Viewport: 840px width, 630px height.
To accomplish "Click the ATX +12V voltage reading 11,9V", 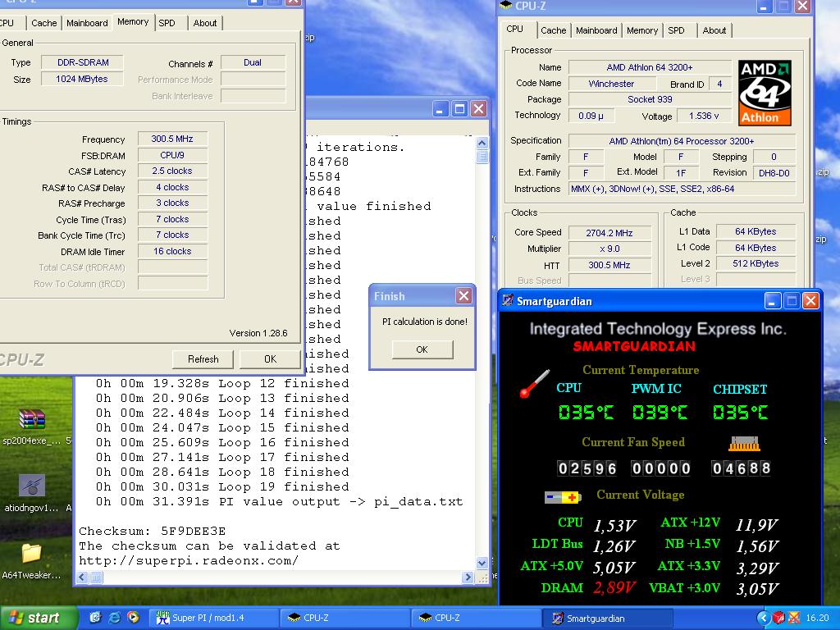I will 756,525.
